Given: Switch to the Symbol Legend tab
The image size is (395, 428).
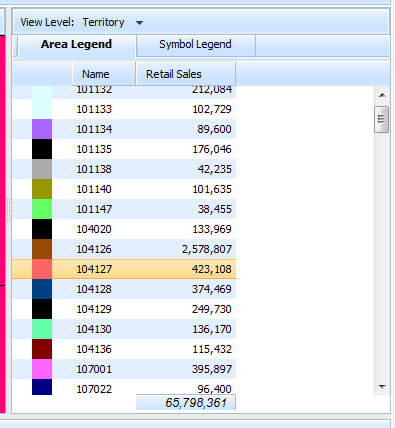Looking at the screenshot, I should coord(195,45).
